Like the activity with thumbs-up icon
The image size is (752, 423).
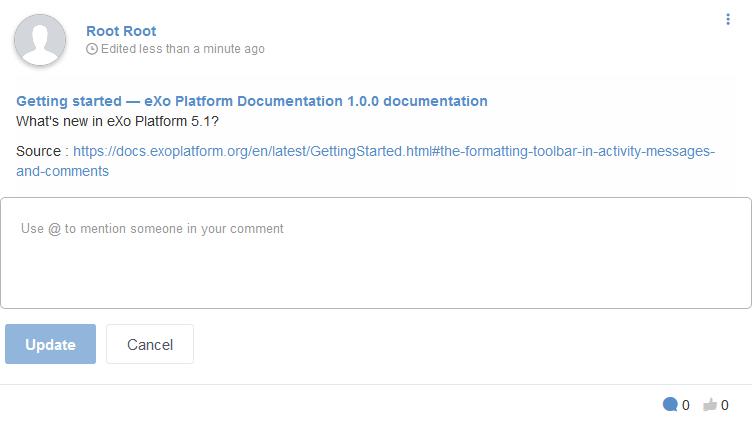tap(710, 405)
